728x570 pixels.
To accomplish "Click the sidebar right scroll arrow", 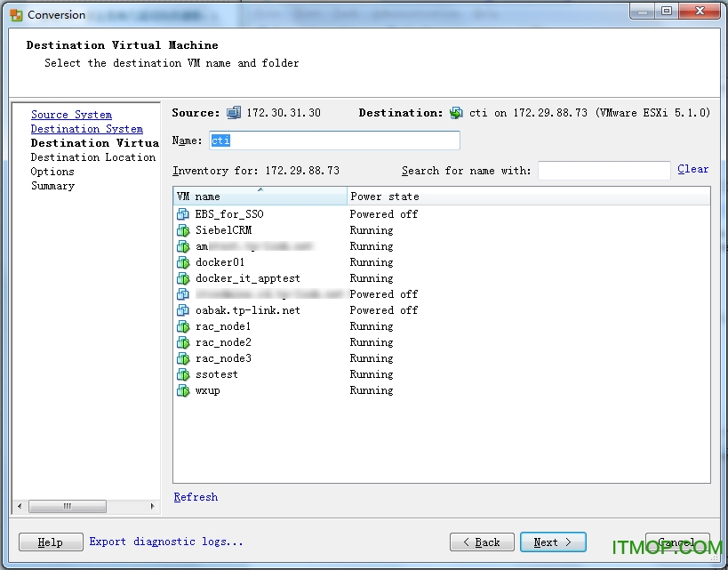I will tap(152, 506).
